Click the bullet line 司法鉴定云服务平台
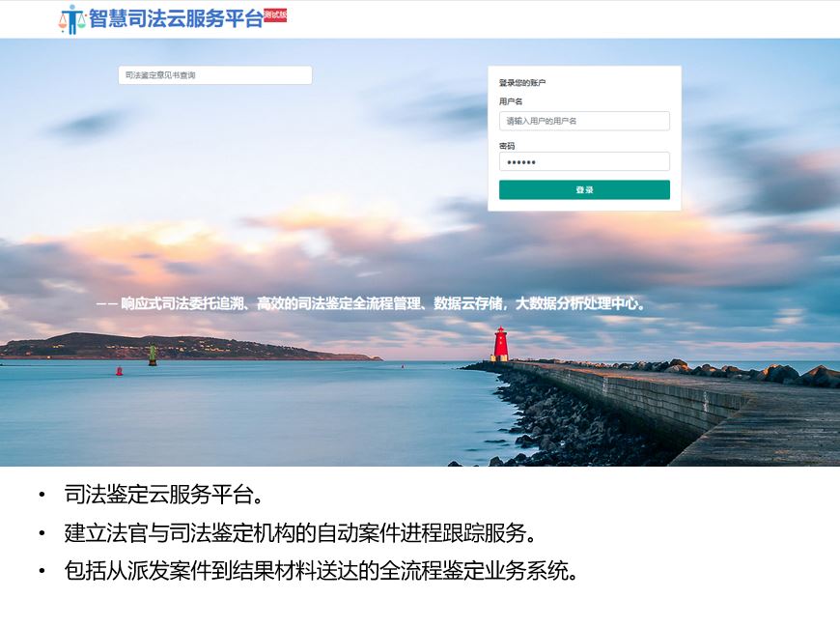840x627 pixels. (164, 494)
